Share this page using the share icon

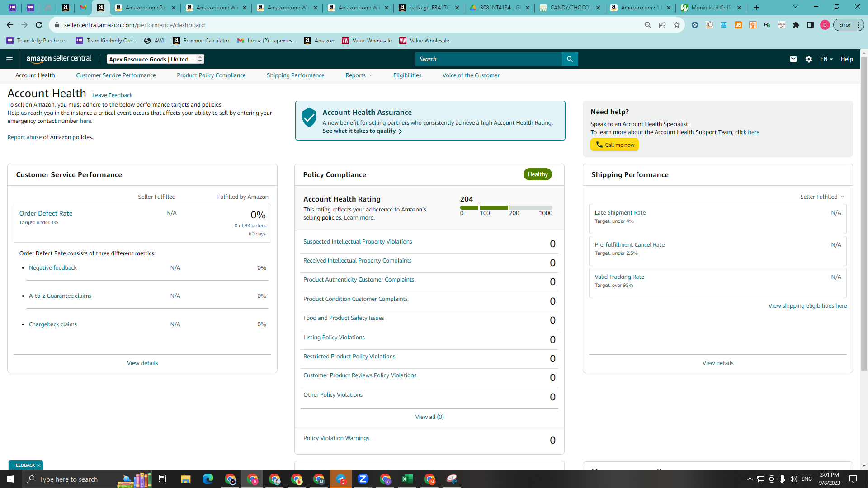click(x=662, y=25)
